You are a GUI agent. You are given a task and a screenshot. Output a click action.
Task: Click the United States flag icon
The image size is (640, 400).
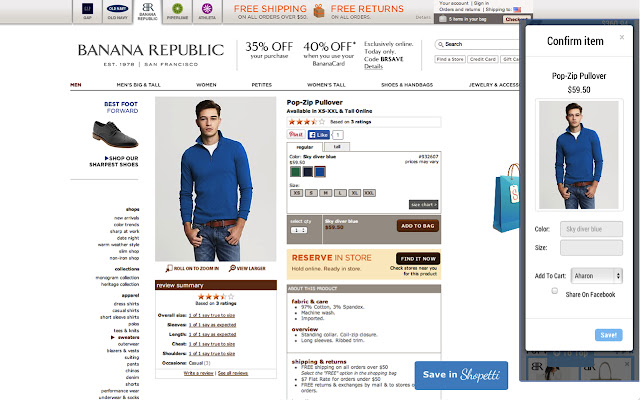click(x=517, y=9)
